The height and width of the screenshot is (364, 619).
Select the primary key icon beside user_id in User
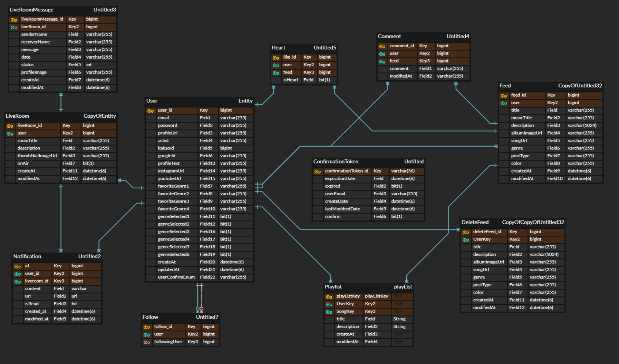[151, 111]
